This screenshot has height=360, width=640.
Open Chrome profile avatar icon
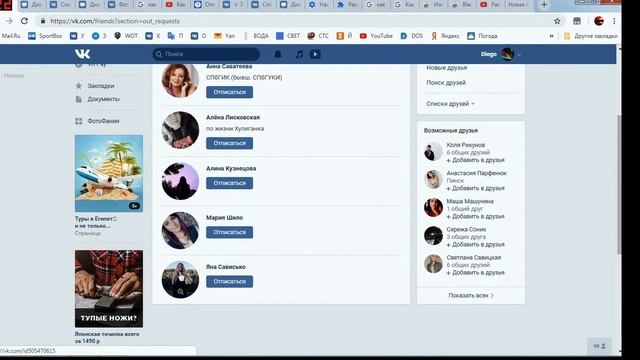[x=599, y=21]
